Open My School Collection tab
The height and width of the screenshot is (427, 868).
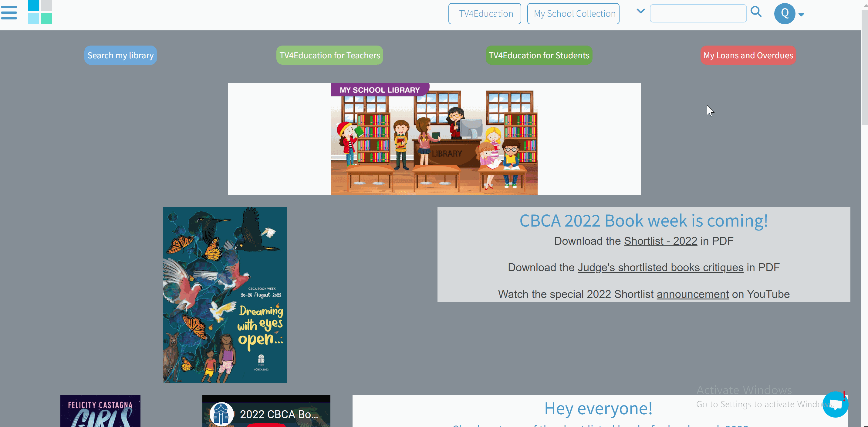tap(573, 14)
